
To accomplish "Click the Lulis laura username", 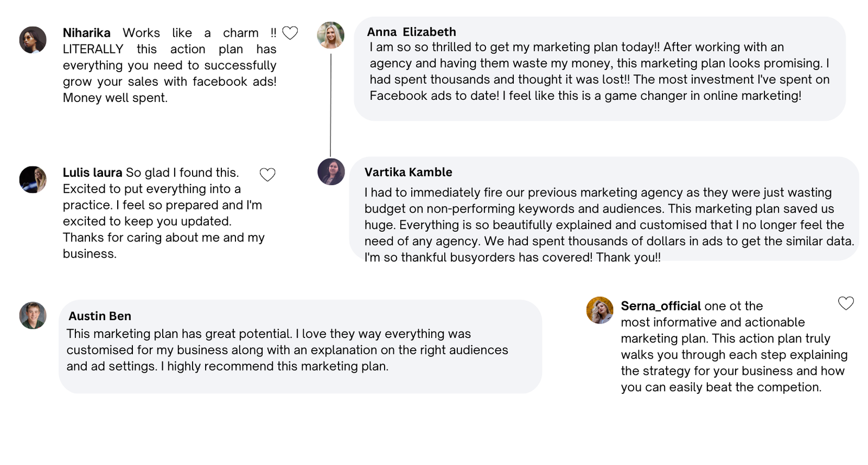I will (x=92, y=173).
